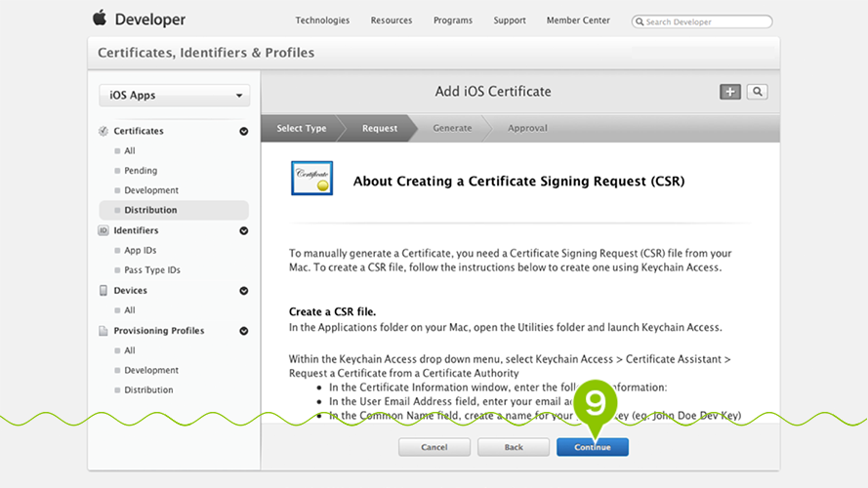Click the Continue button
Image resolution: width=868 pixels, height=488 pixels.
click(x=593, y=447)
